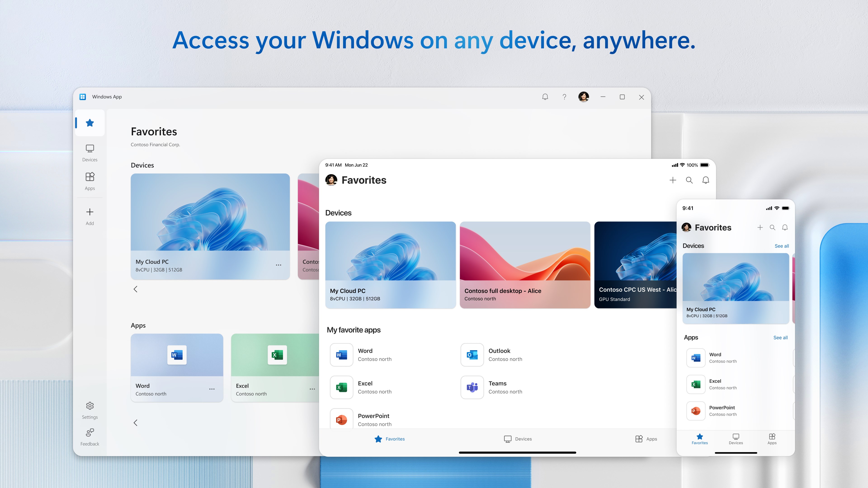Open search on the iPad Favorites screen
This screenshot has height=488, width=868.
click(x=689, y=180)
